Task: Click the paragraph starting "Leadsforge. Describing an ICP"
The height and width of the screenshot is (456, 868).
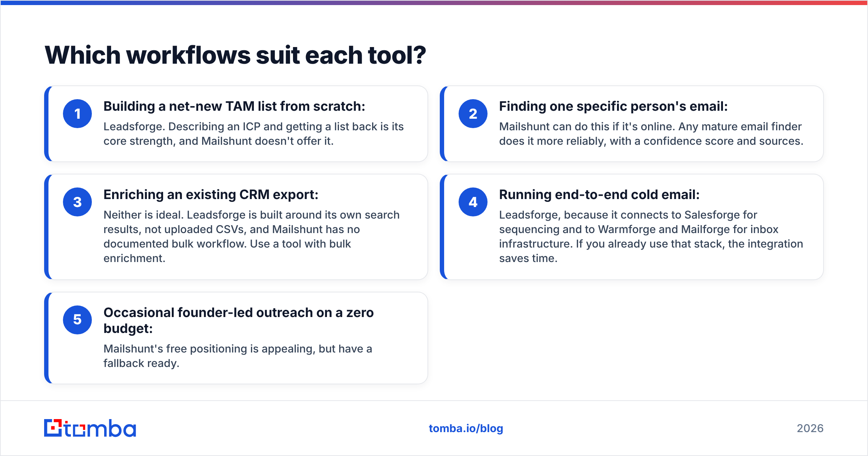Action: (x=254, y=134)
